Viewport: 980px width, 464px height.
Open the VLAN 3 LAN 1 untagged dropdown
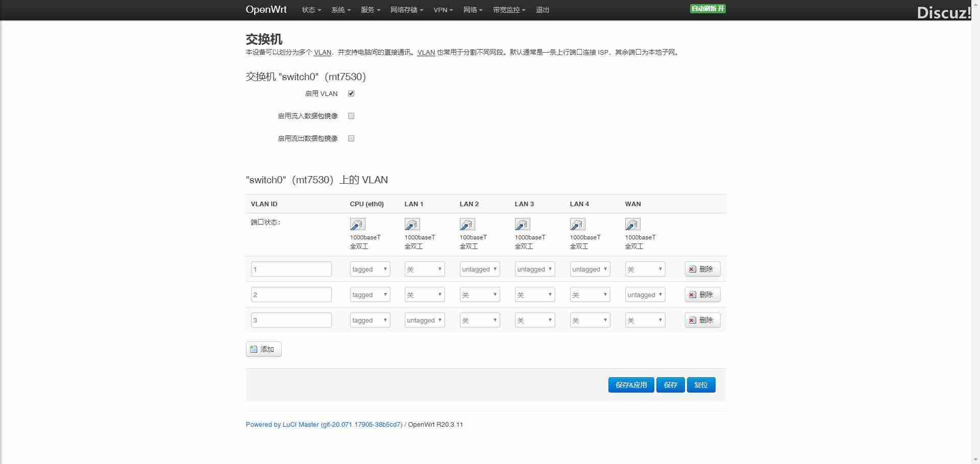[424, 320]
